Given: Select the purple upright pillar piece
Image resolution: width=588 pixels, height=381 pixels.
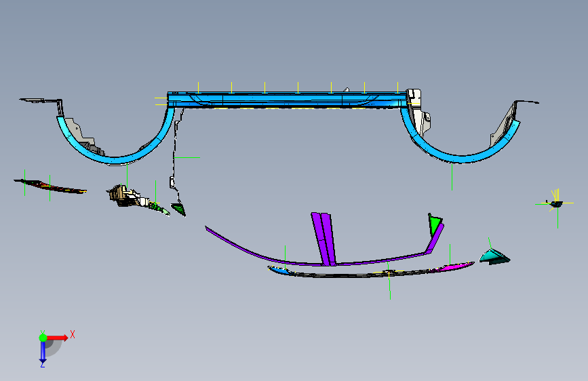Looking at the screenshot, I should click(x=324, y=239).
